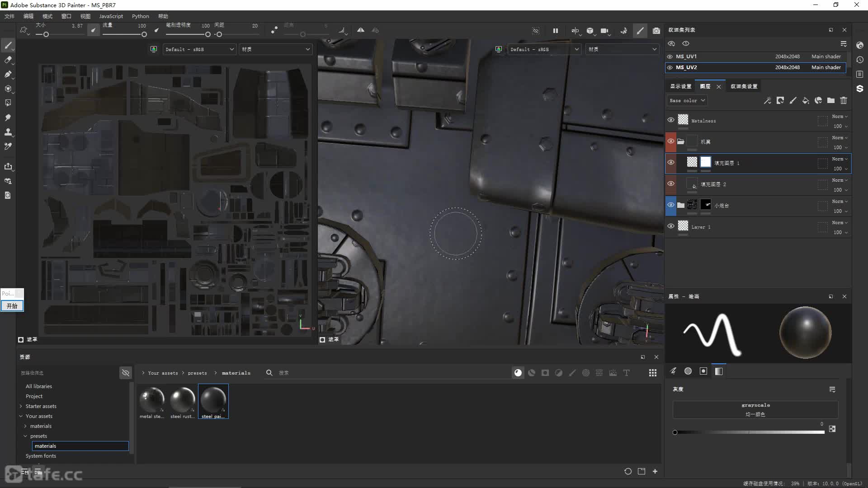Open the left viewport 材质 dropdown
The image size is (868, 488).
pos(276,49)
